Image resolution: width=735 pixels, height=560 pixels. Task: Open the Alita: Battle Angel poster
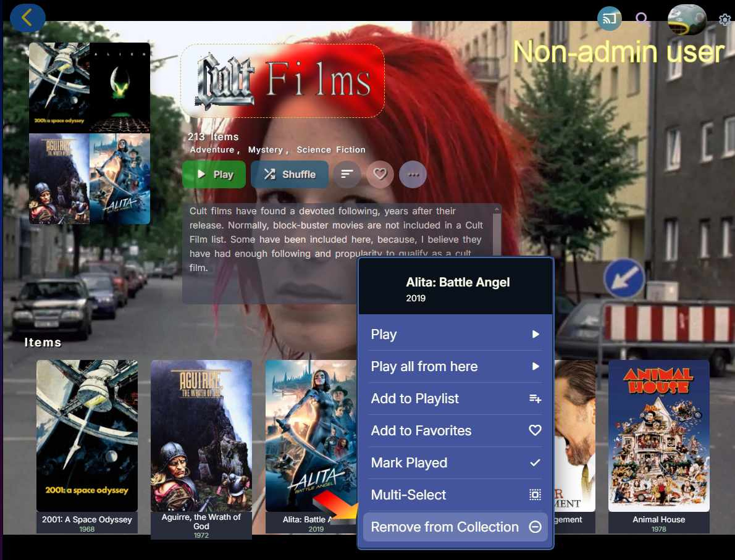point(311,436)
